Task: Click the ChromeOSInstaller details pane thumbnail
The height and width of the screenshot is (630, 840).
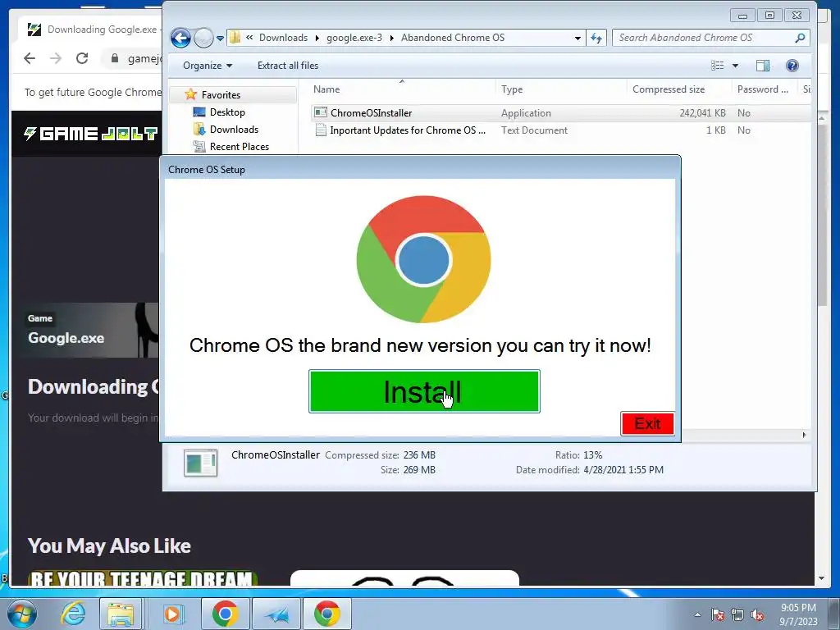Action: pyautogui.click(x=200, y=463)
